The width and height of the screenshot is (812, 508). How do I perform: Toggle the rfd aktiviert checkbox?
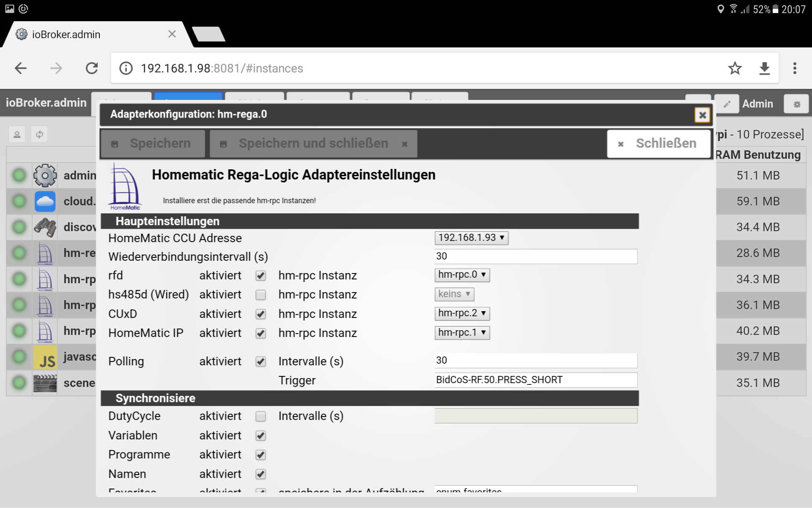(261, 276)
